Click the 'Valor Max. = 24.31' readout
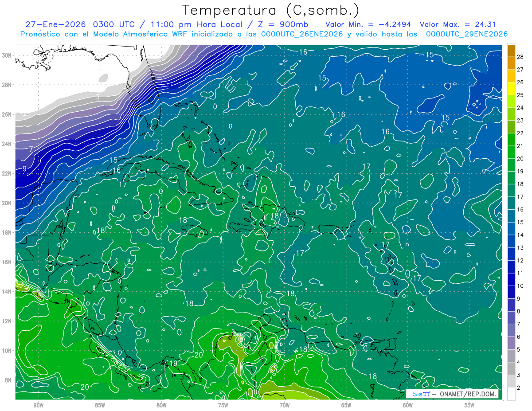 458,24
